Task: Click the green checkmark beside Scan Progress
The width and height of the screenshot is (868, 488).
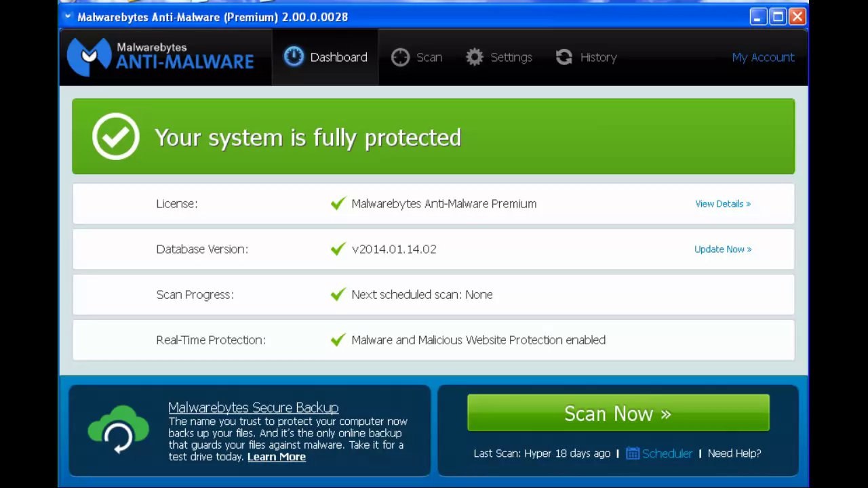Action: (x=338, y=294)
